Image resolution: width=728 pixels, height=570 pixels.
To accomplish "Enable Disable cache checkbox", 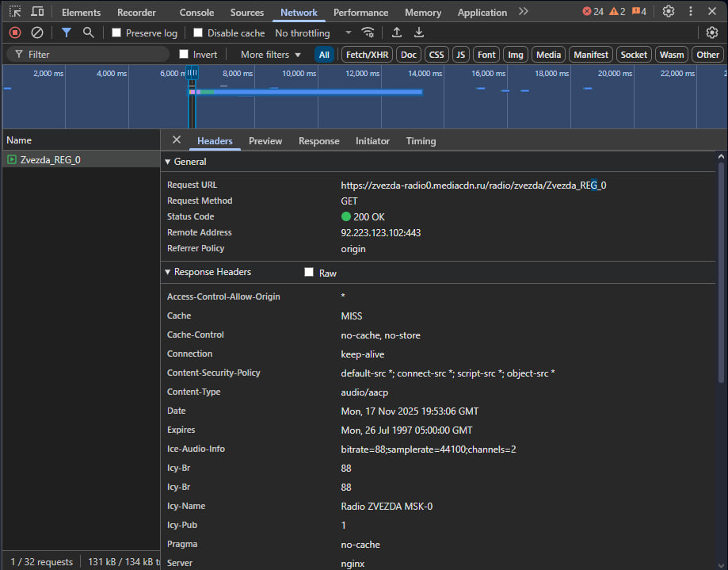I will tap(198, 33).
